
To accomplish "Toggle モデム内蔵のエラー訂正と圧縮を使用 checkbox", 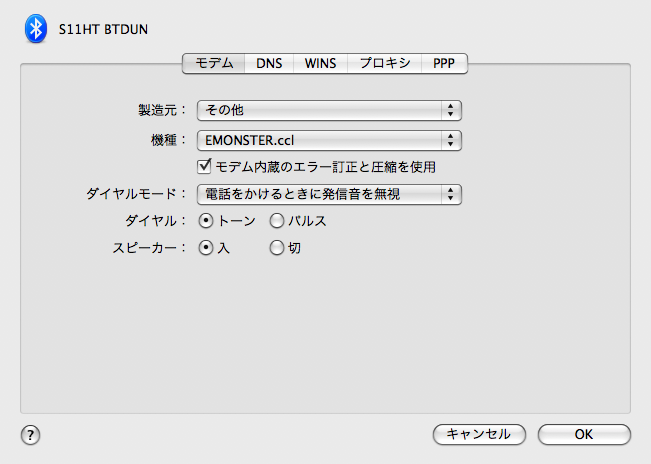I will [206, 166].
